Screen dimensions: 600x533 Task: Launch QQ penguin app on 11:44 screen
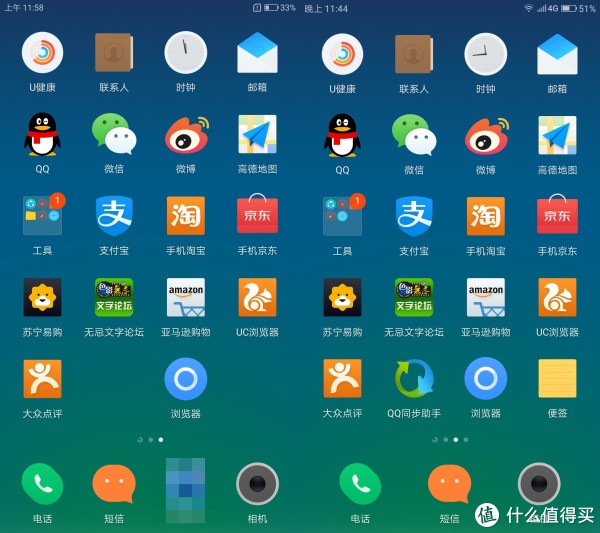(x=342, y=135)
